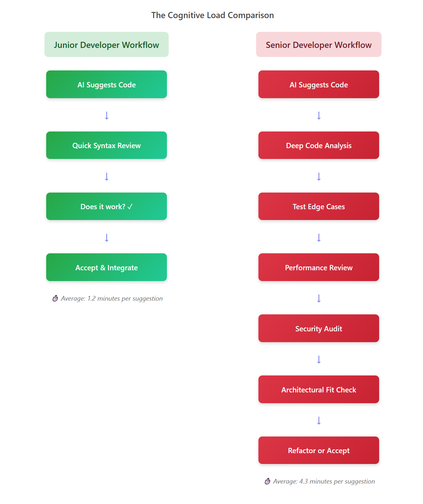The width and height of the screenshot is (423, 504).
Task: Click the stopwatch icon beside 1.2 minutes average
Action: (55, 299)
